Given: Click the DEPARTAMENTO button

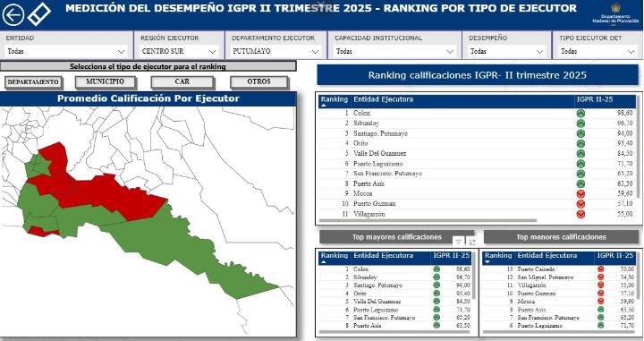Looking at the screenshot, I should (x=33, y=82).
